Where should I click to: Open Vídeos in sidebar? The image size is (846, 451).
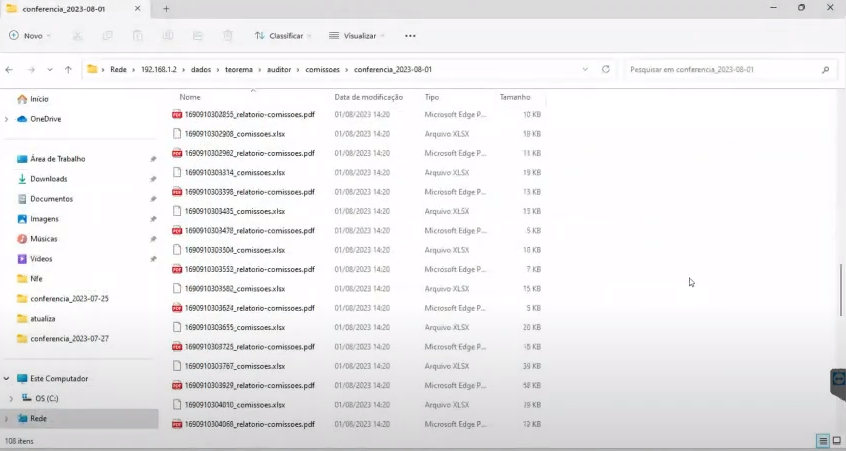(x=41, y=259)
